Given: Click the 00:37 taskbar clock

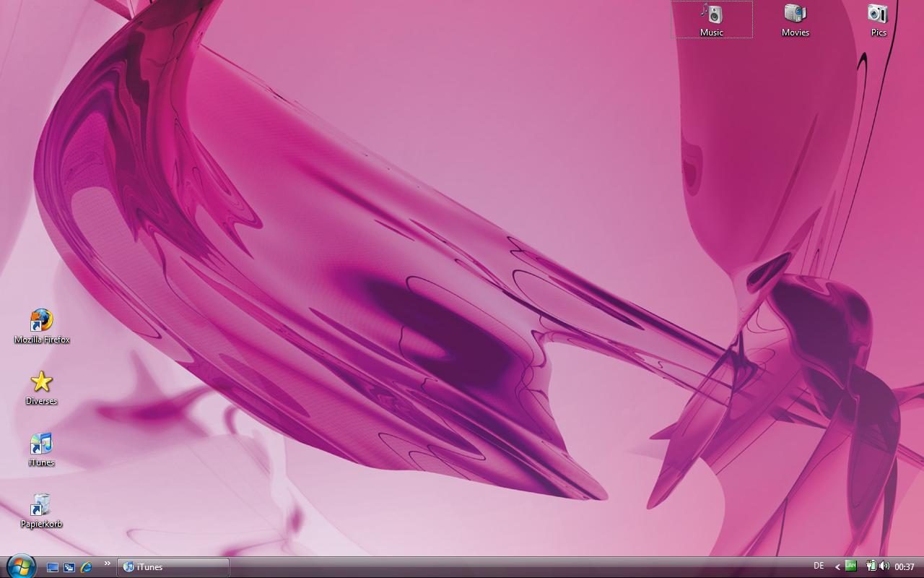Looking at the screenshot, I should point(905,567).
